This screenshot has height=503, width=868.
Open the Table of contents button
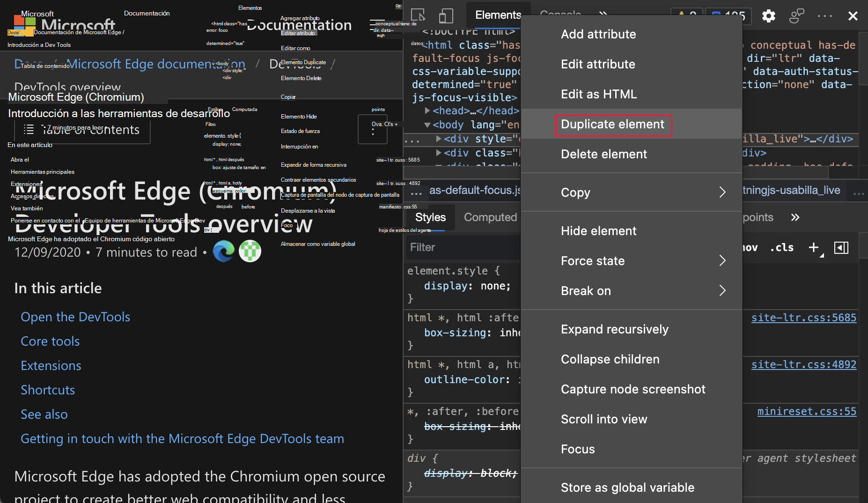[82, 130]
